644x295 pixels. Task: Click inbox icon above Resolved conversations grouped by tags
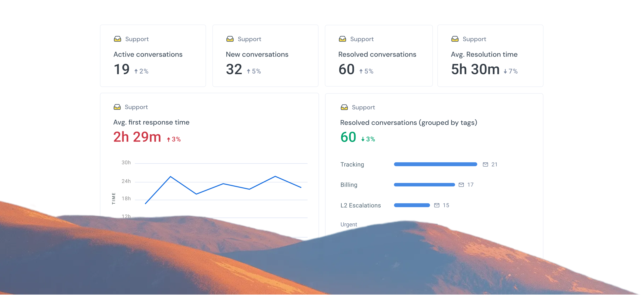344,108
